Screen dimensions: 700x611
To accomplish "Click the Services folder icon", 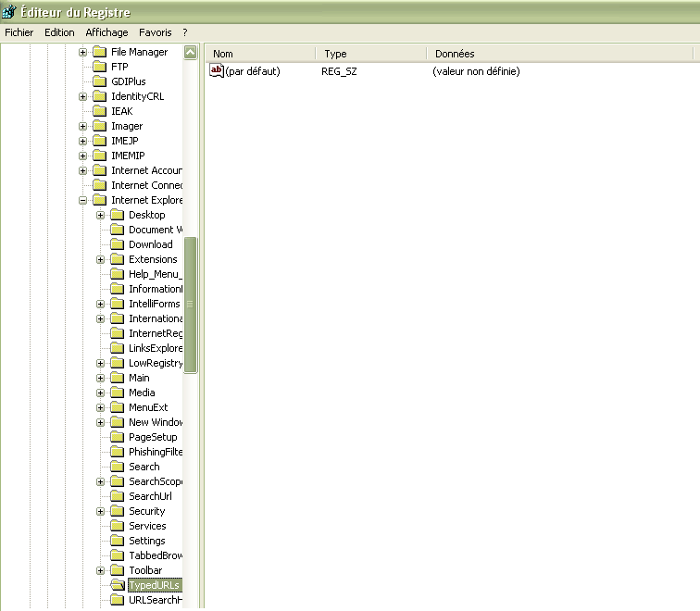I will pos(118,526).
